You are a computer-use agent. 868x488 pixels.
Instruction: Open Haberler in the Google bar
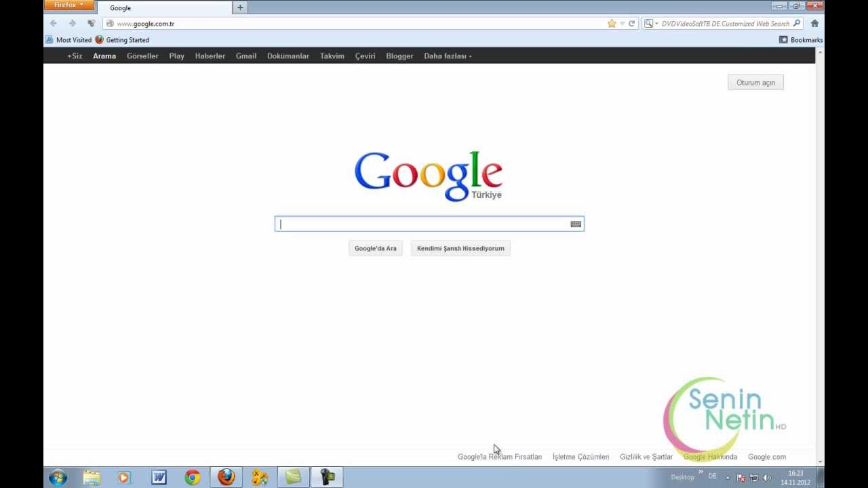(210, 56)
